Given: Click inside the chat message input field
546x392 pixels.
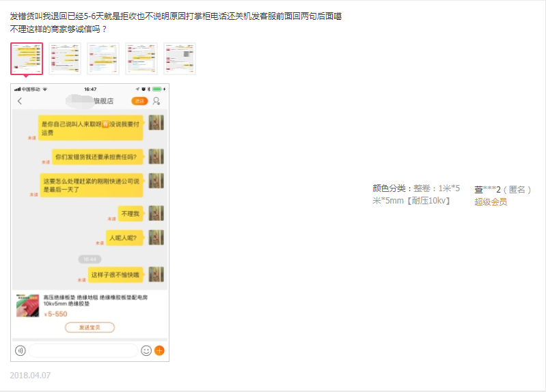Looking at the screenshot, I should pos(83,350).
